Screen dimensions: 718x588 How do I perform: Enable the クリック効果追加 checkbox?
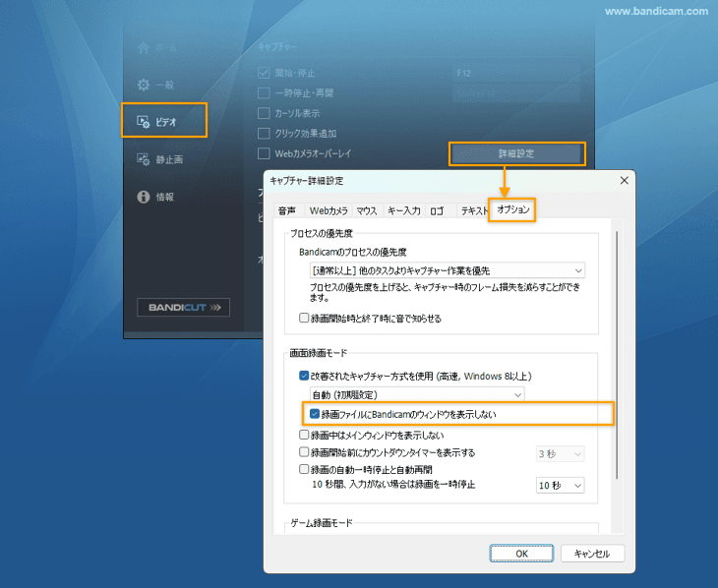(x=264, y=134)
